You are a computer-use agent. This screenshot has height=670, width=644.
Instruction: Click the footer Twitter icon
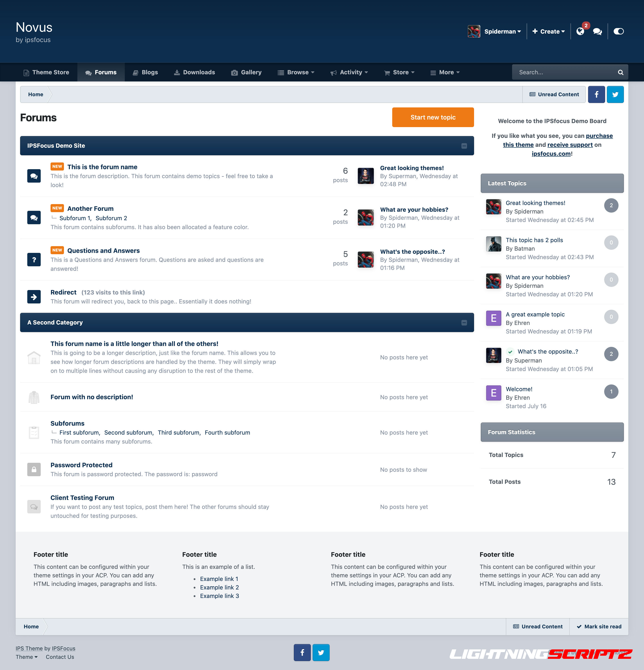pos(321,652)
